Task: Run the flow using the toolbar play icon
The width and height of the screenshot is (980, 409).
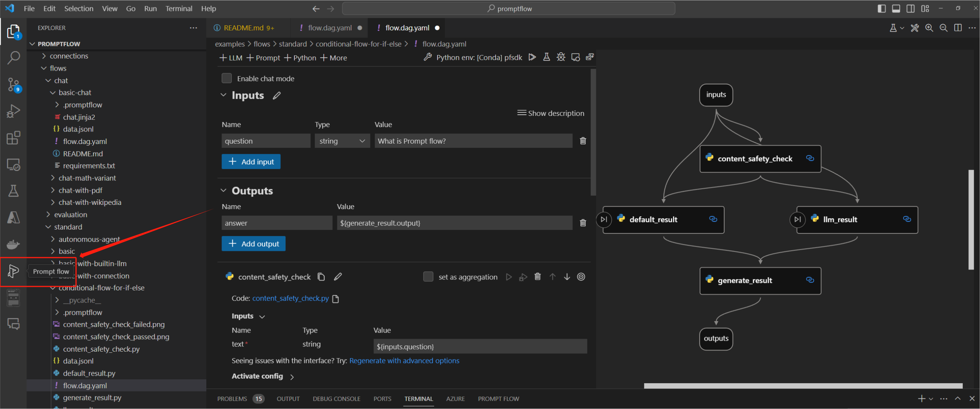Action: click(532, 57)
